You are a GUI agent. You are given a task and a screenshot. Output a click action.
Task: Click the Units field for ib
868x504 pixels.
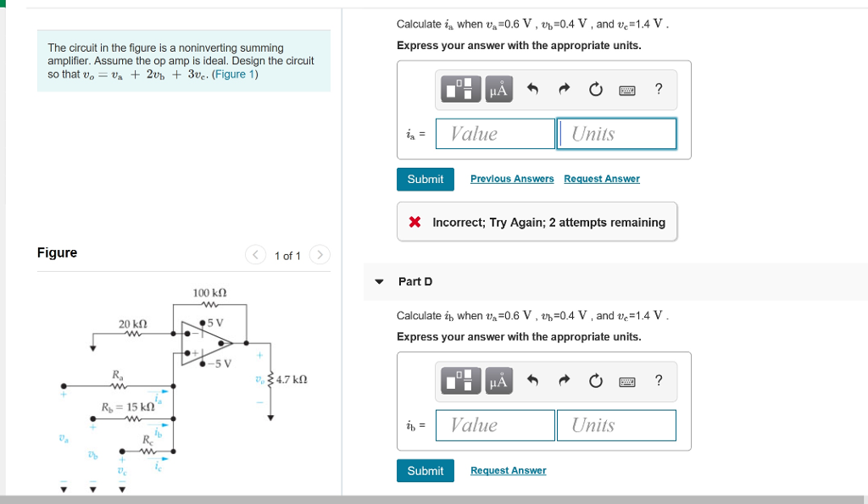pos(616,425)
